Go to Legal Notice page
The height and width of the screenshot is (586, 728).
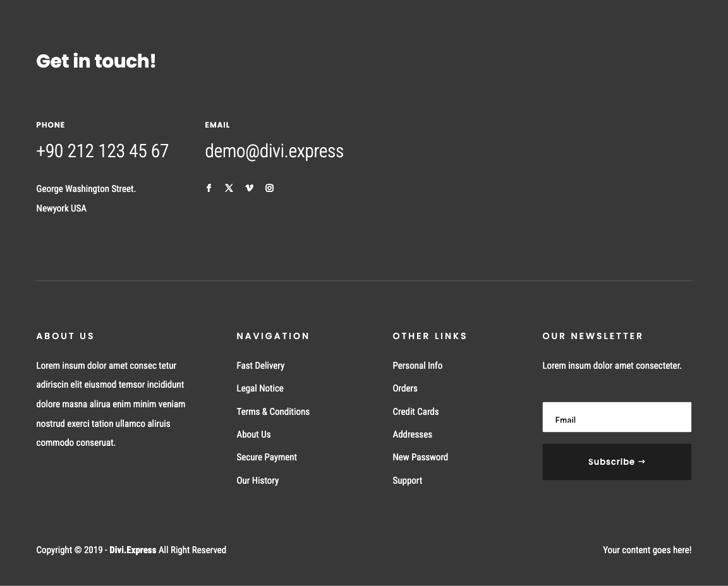(260, 388)
